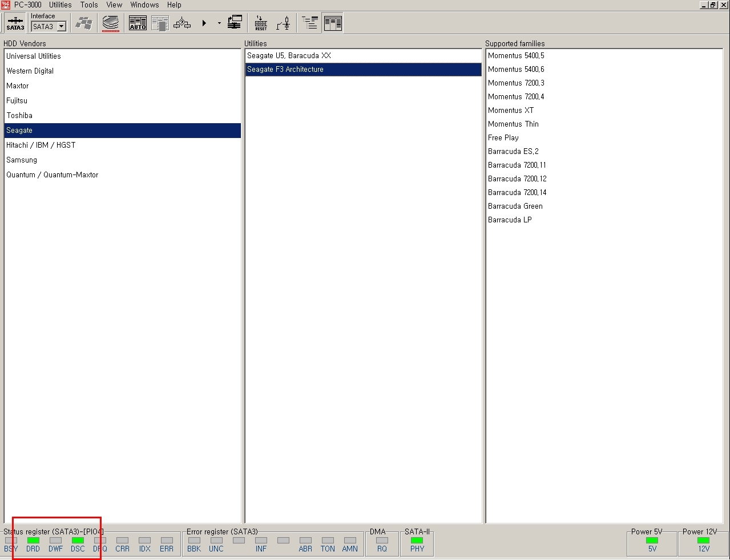Open the Help menu

click(174, 5)
